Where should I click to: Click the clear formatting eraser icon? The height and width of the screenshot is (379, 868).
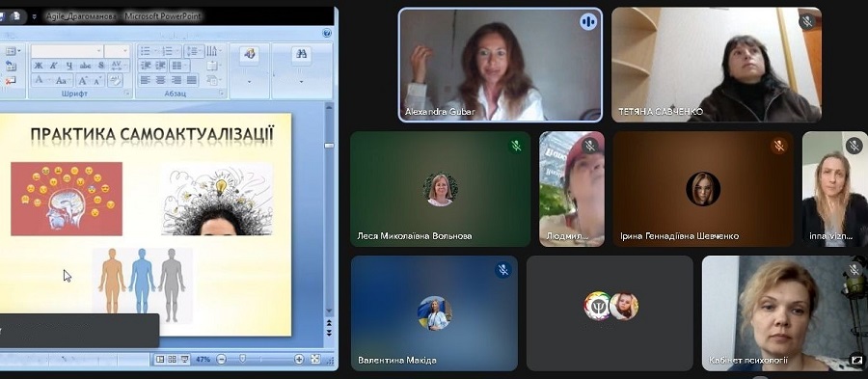tap(115, 80)
